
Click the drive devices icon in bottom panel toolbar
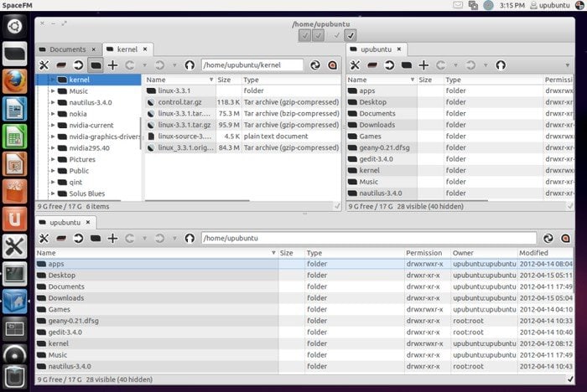tap(61, 238)
